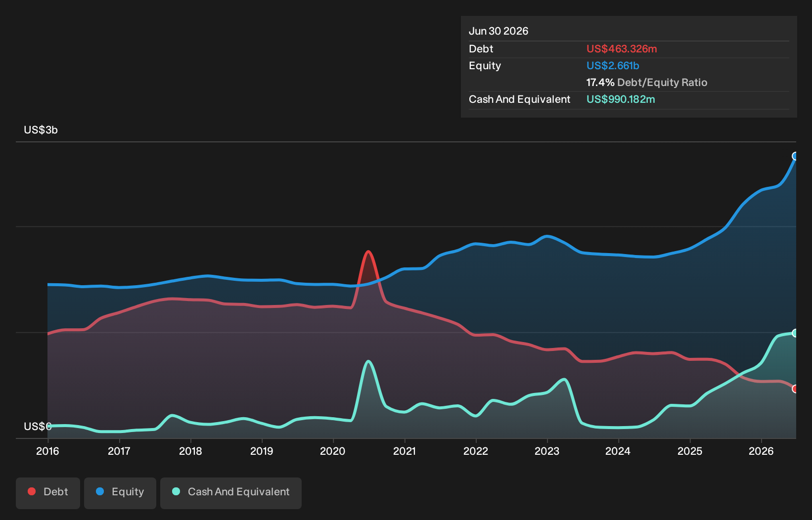Click the 2019 x-axis label
Image resolution: width=812 pixels, height=520 pixels.
coord(262,451)
